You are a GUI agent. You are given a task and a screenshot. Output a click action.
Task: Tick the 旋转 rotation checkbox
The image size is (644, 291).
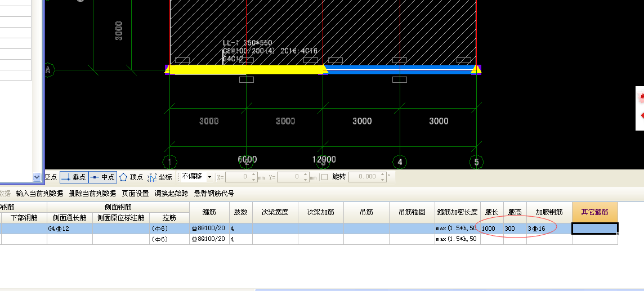click(x=324, y=177)
